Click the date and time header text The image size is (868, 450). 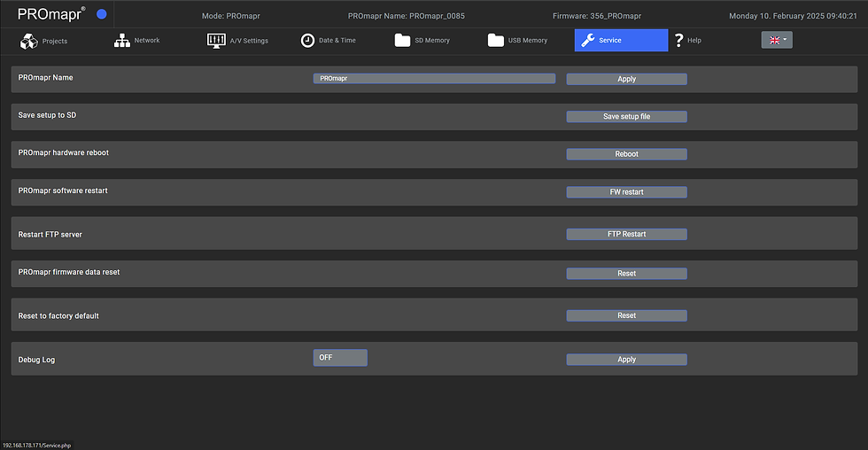pyautogui.click(x=793, y=16)
